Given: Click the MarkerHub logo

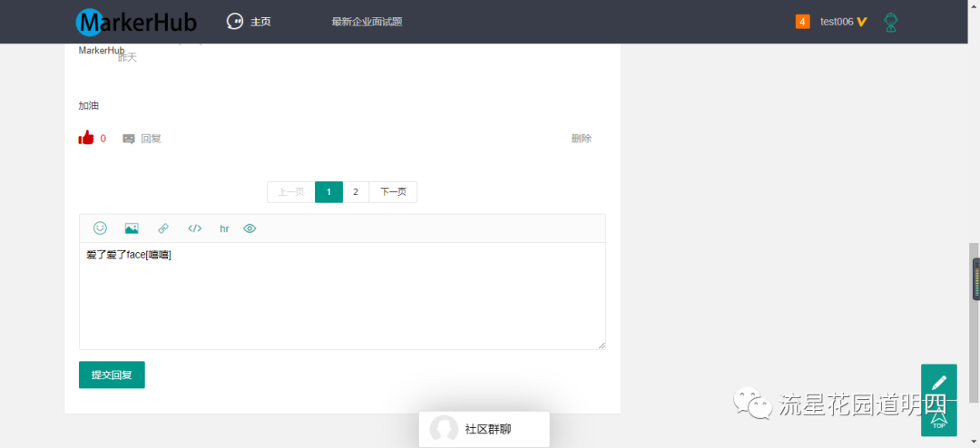Looking at the screenshot, I should pyautogui.click(x=136, y=22).
